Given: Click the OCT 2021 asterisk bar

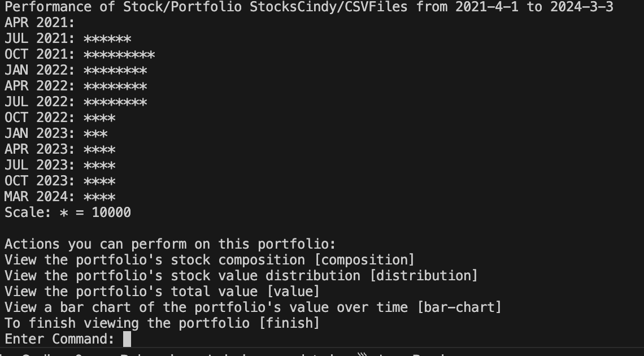Looking at the screenshot, I should tap(119, 55).
